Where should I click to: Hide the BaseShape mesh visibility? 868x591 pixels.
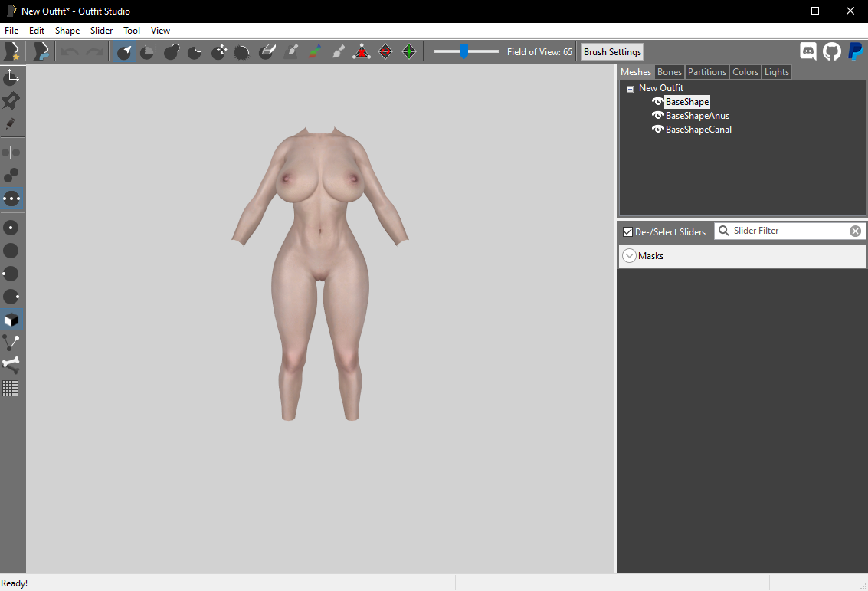click(657, 102)
